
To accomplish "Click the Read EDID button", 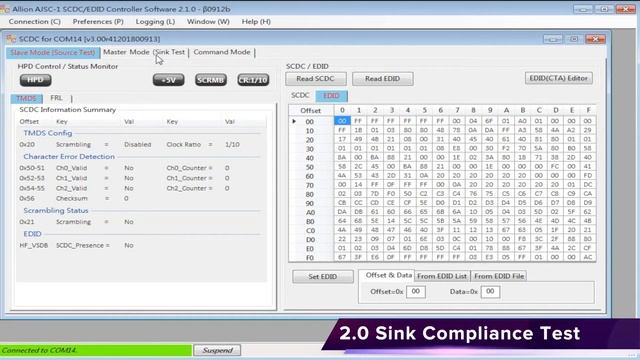I will pyautogui.click(x=382, y=79).
